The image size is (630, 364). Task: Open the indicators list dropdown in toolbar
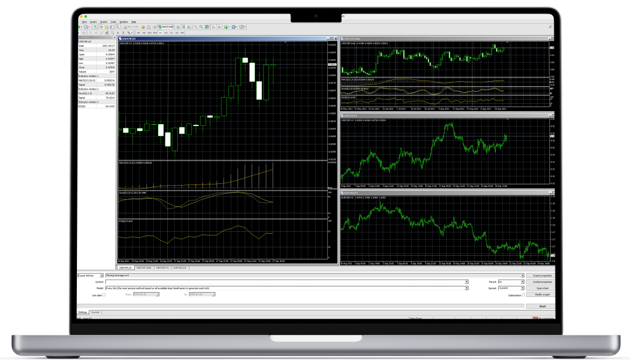(x=228, y=27)
